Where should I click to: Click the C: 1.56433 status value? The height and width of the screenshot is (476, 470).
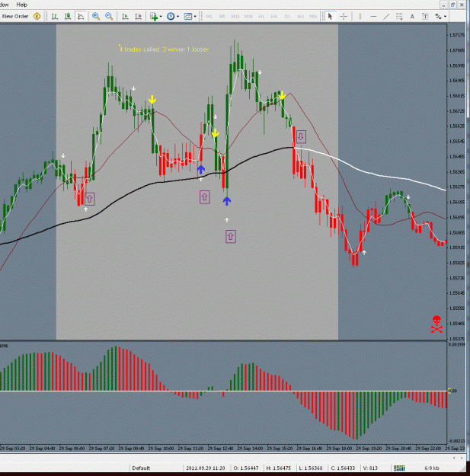click(343, 468)
